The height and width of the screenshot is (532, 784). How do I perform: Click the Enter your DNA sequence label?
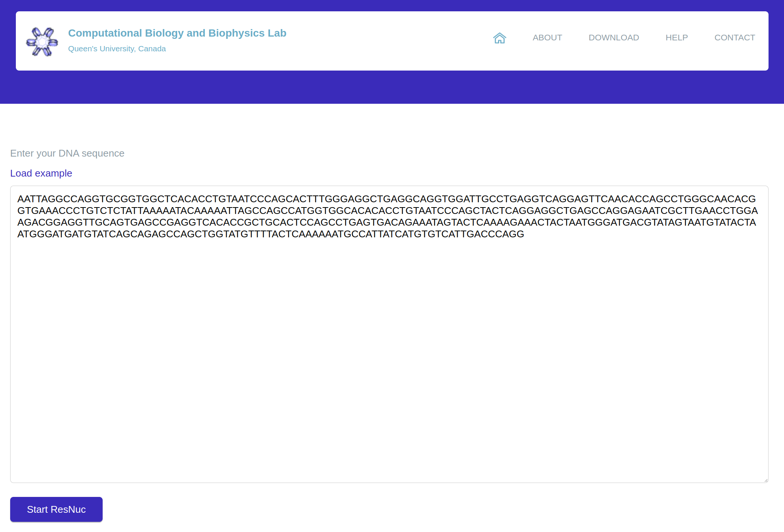[67, 153]
